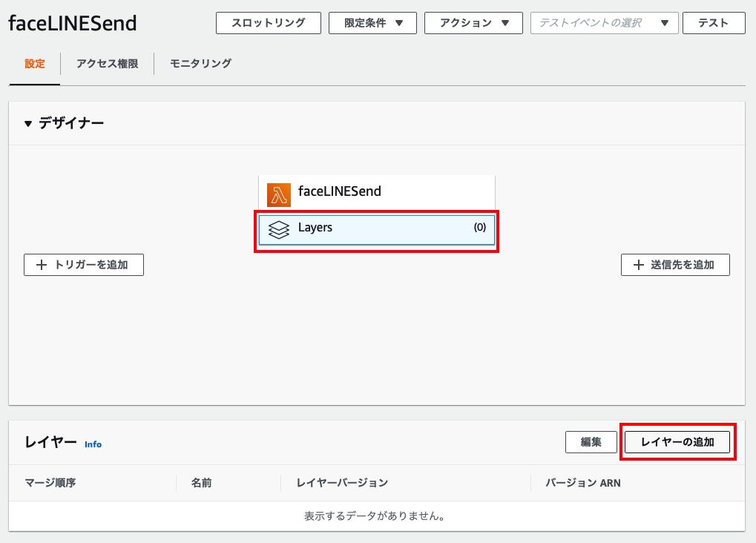The image size is (756, 543).
Task: Open the 限定条件 dropdown
Action: tap(372, 23)
